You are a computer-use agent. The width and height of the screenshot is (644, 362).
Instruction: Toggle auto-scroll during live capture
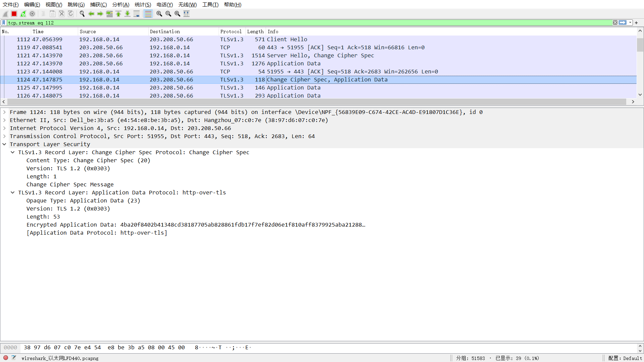(x=137, y=14)
